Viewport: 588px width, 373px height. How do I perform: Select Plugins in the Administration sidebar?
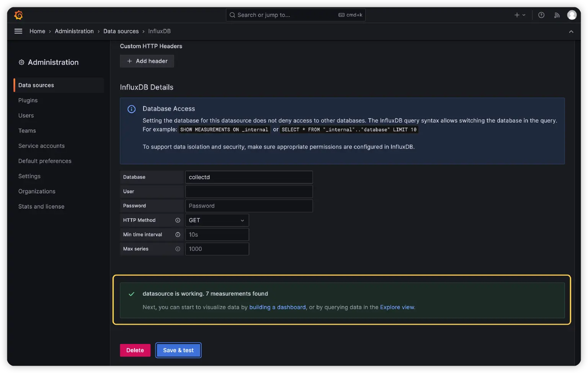28,100
